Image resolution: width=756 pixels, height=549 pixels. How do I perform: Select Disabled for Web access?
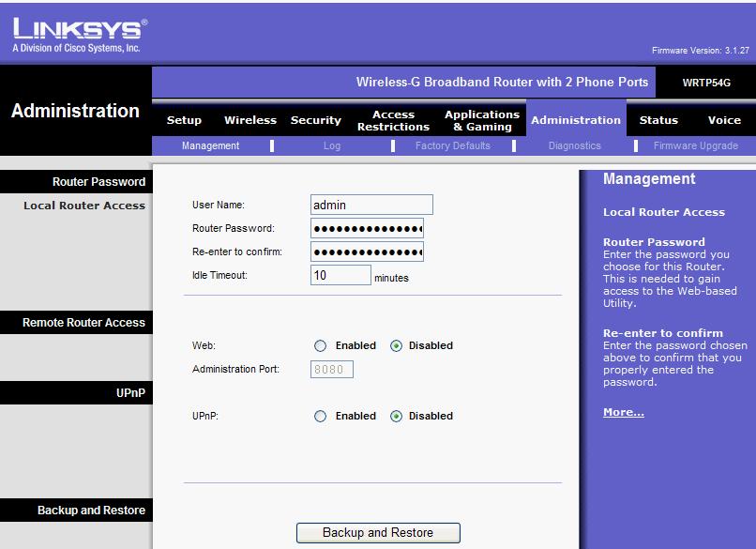396,346
